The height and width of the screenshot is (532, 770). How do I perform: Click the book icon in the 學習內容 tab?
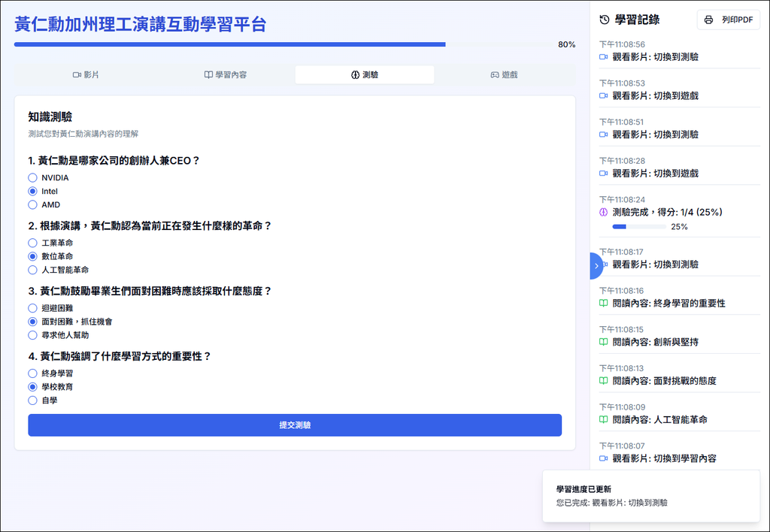click(208, 74)
